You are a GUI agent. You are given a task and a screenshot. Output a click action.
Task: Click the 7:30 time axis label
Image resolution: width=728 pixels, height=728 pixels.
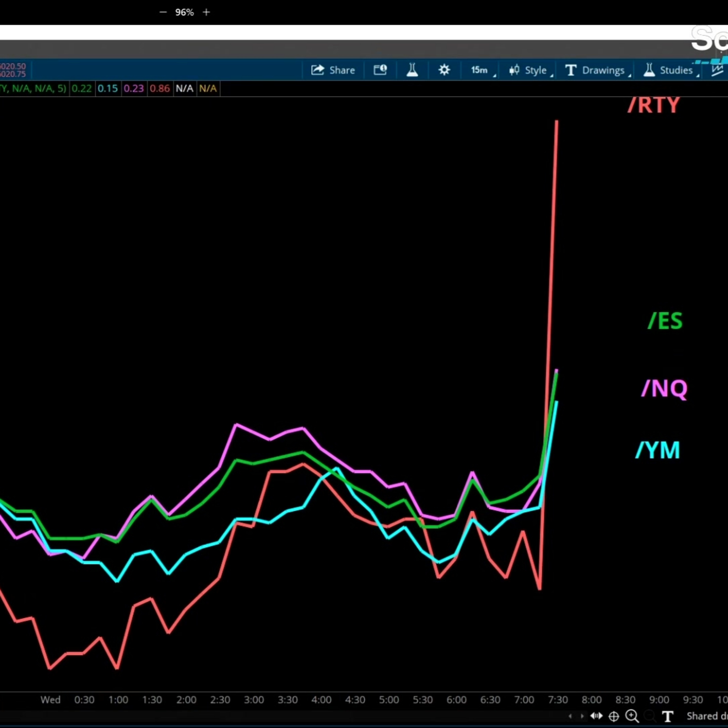click(x=558, y=700)
